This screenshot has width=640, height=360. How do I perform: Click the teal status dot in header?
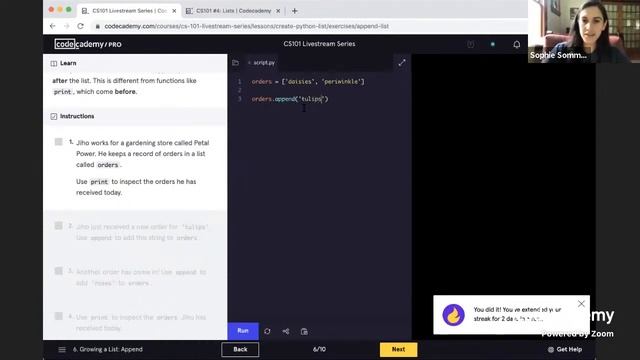493,44
